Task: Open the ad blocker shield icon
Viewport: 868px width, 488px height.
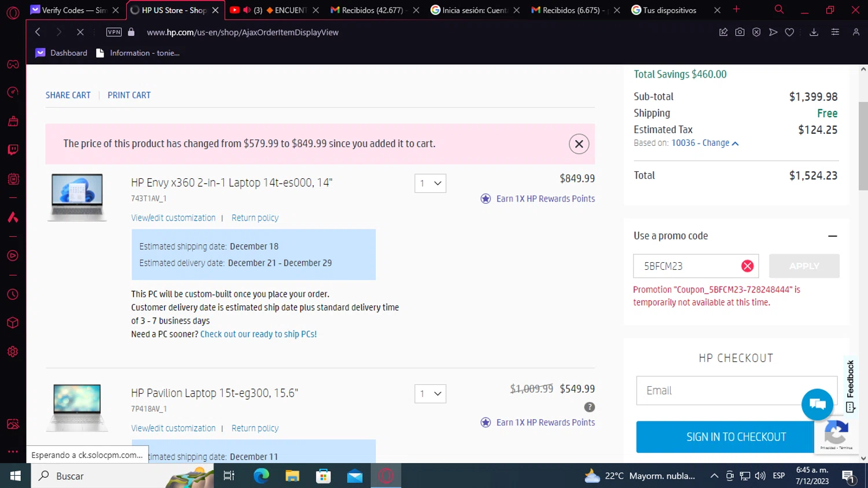Action: [756, 32]
